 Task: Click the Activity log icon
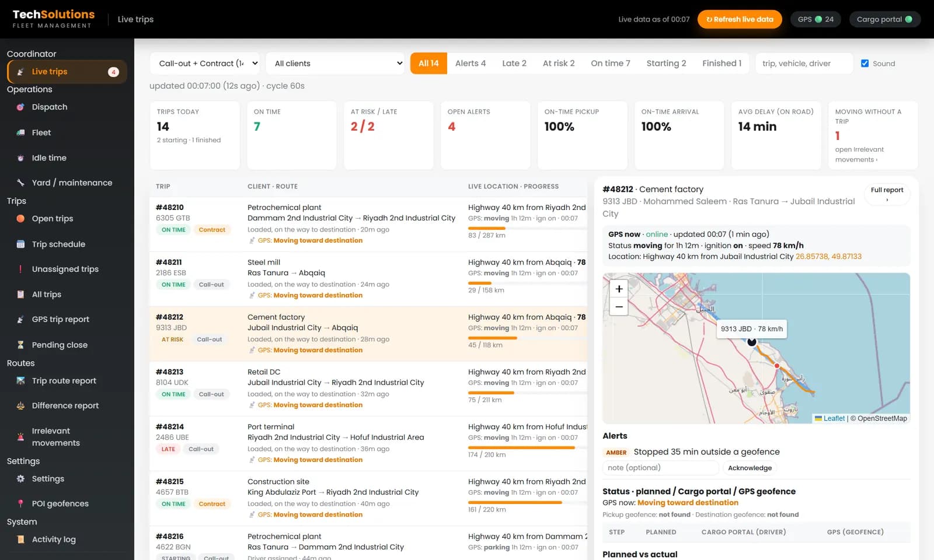coord(20,540)
